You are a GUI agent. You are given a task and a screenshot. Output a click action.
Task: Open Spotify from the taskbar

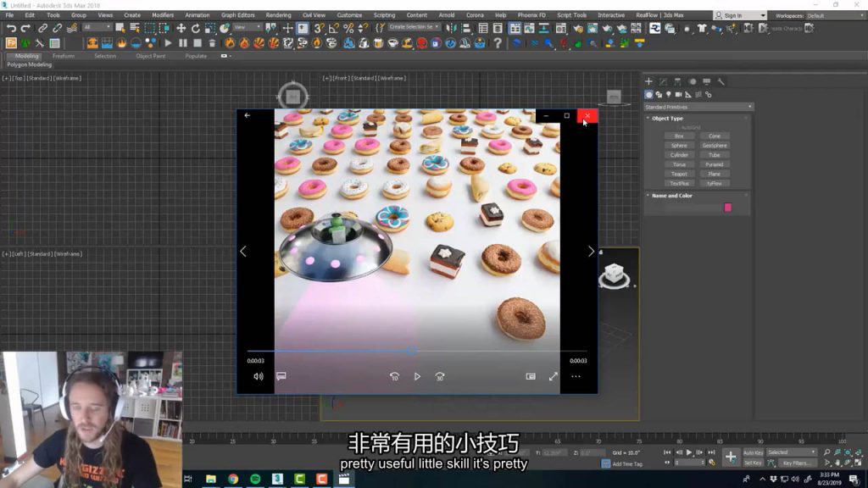tap(255, 479)
